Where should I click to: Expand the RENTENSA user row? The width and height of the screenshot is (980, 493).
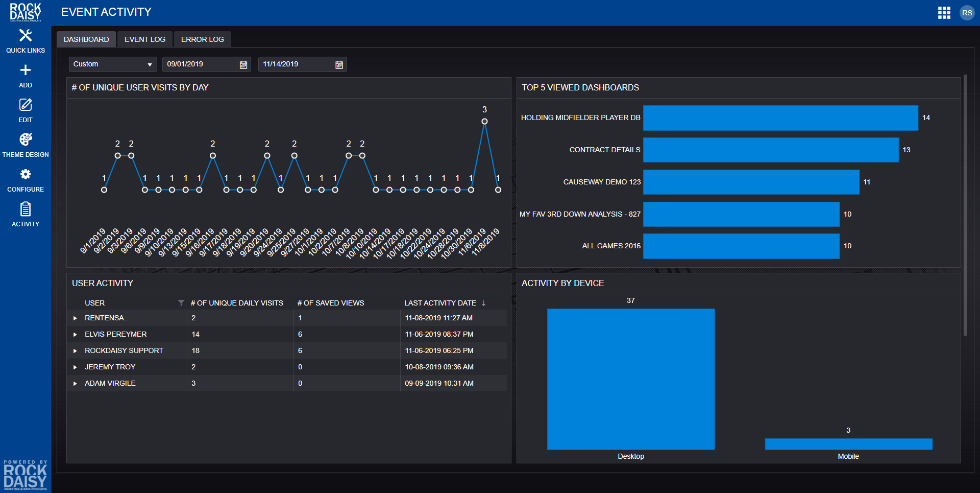[75, 318]
